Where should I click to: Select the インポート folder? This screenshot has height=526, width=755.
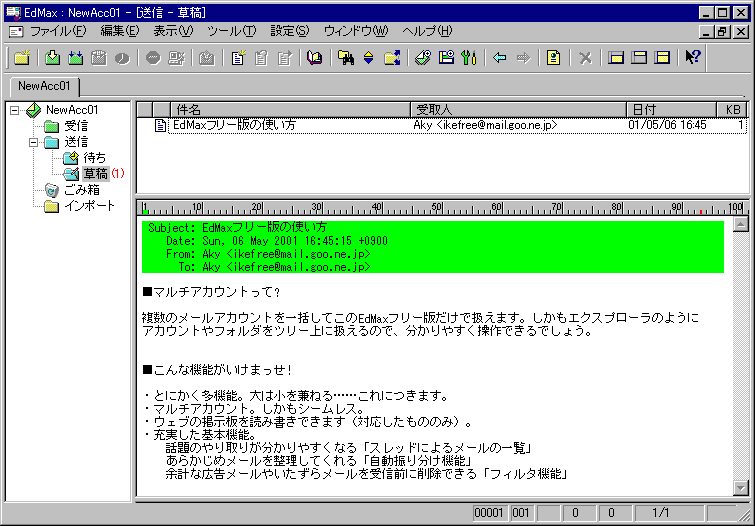(x=90, y=206)
